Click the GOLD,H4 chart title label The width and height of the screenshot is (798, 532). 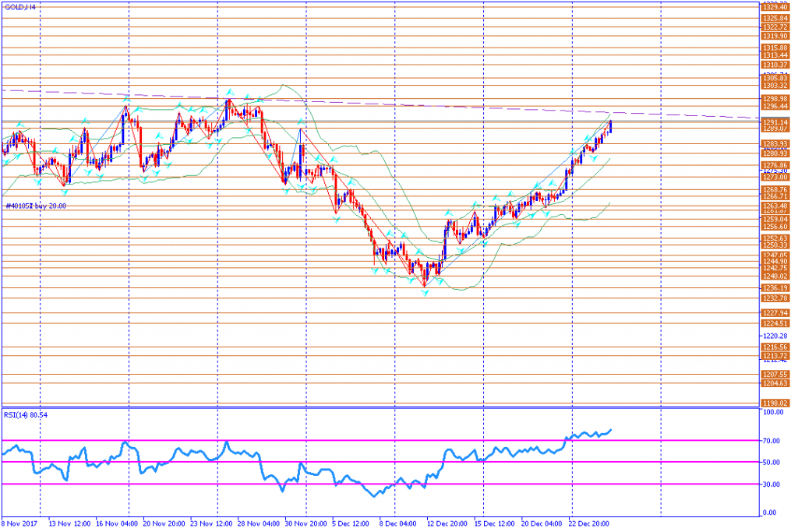pyautogui.click(x=18, y=6)
